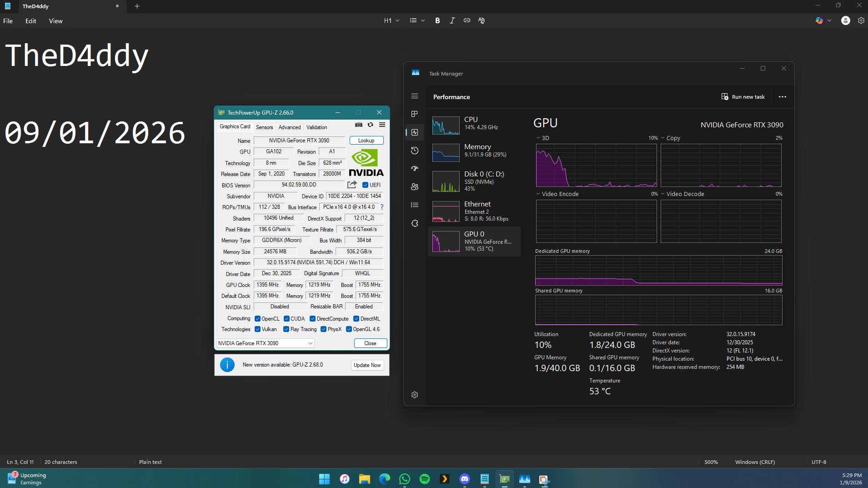
Task: Toggle the CUDA checkbox
Action: tap(286, 319)
